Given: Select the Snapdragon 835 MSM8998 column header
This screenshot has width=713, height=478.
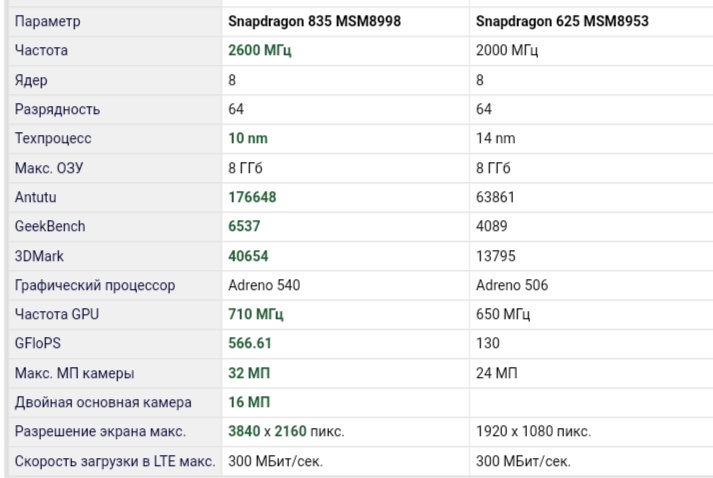Looking at the screenshot, I should click(x=314, y=21).
